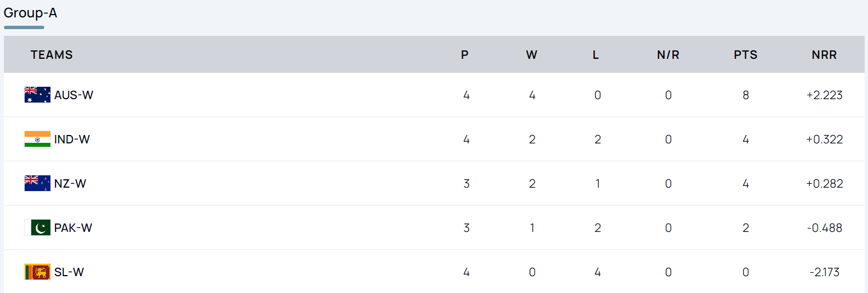Click the NRR column header
868x293 pixels.
pos(824,55)
